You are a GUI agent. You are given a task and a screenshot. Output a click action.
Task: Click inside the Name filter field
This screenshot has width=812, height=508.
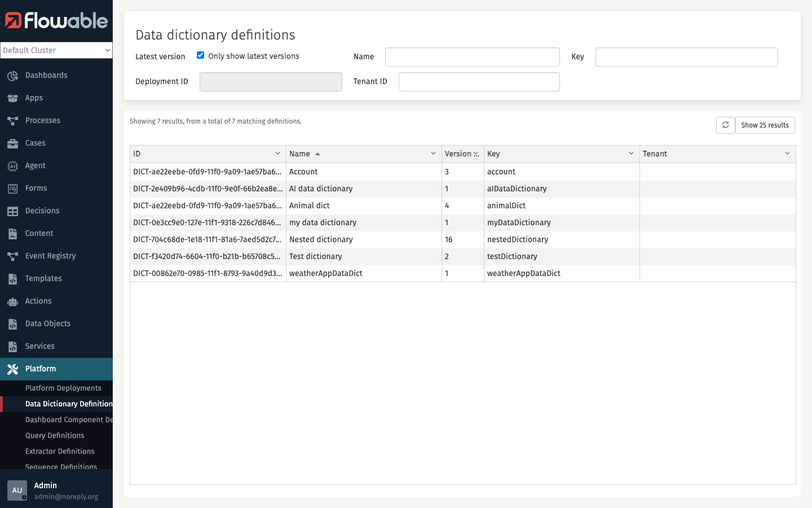(472, 56)
